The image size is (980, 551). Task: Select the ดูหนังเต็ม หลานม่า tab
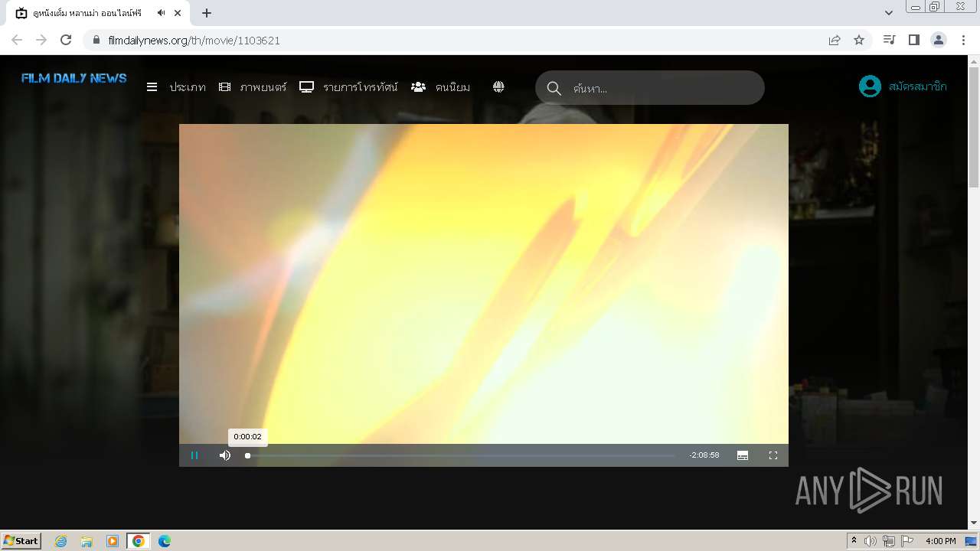(100, 13)
